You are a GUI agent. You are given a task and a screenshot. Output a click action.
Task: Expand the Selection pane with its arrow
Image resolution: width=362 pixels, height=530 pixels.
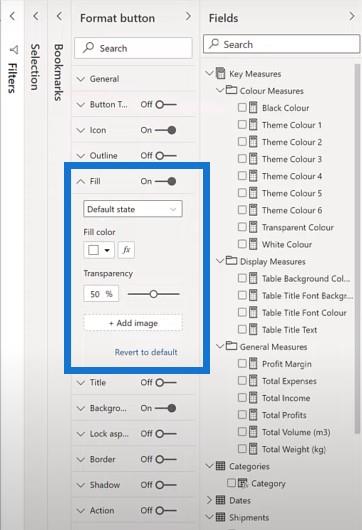36,16
